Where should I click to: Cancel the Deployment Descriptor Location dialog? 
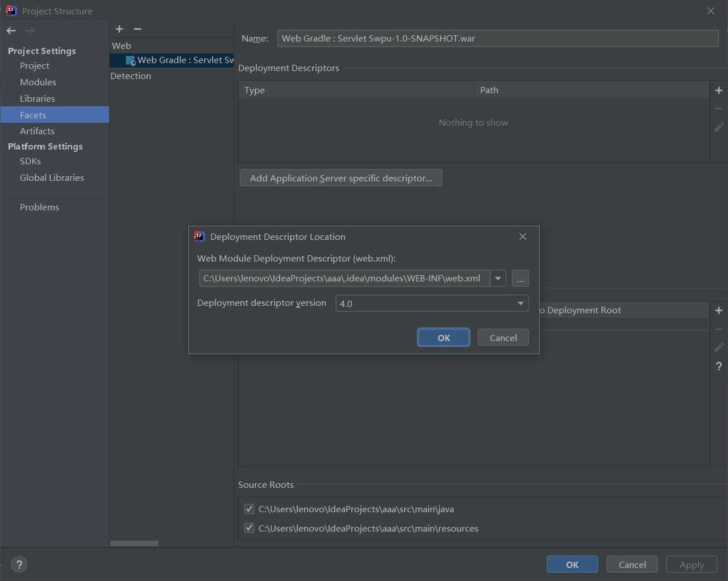point(504,338)
